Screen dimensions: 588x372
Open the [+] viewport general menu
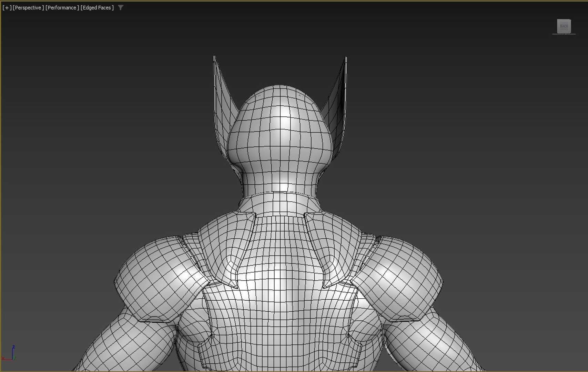[x=7, y=8]
